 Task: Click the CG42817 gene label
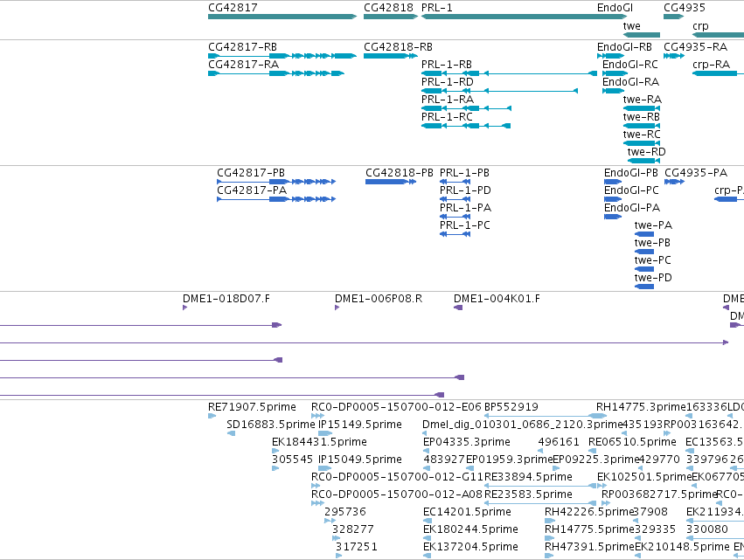(233, 8)
